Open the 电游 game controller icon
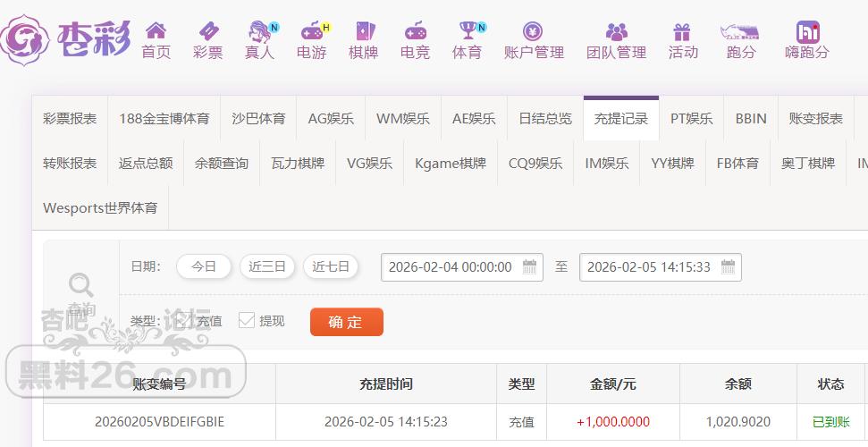The image size is (868, 447). coord(314,31)
